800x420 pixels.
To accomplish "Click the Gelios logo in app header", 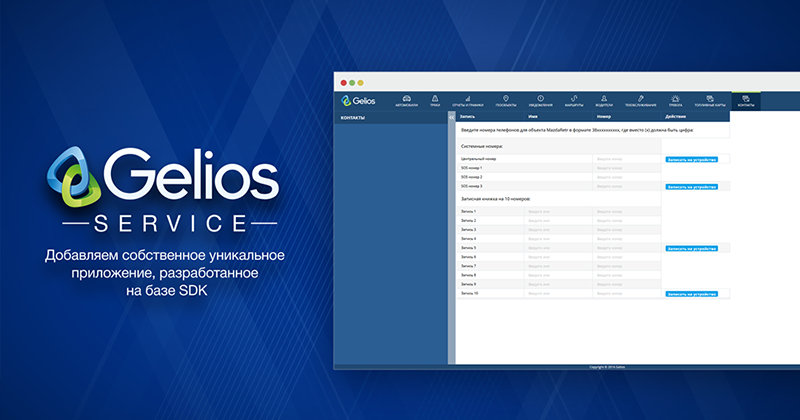I will tap(358, 101).
